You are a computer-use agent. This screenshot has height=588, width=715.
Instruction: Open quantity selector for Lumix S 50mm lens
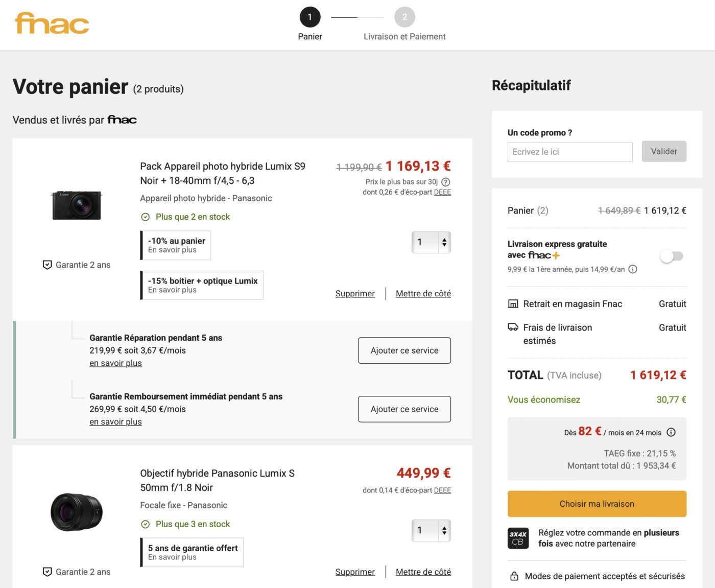[431, 530]
